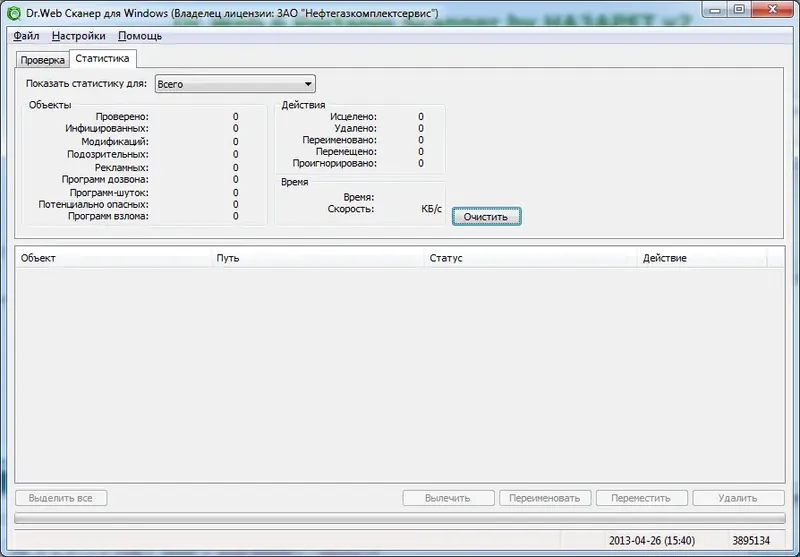Click the Проигнорировано: label
This screenshot has width=800, height=557.
pos(335,163)
